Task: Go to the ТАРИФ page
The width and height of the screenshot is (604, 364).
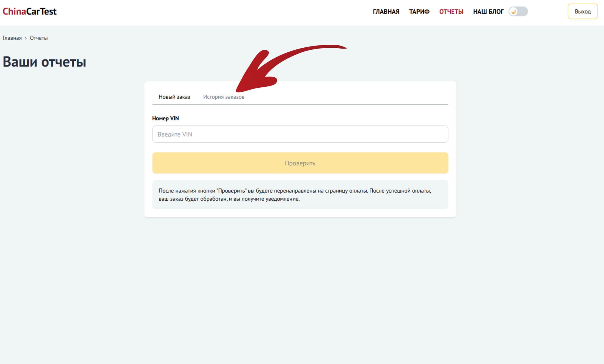Action: [419, 11]
